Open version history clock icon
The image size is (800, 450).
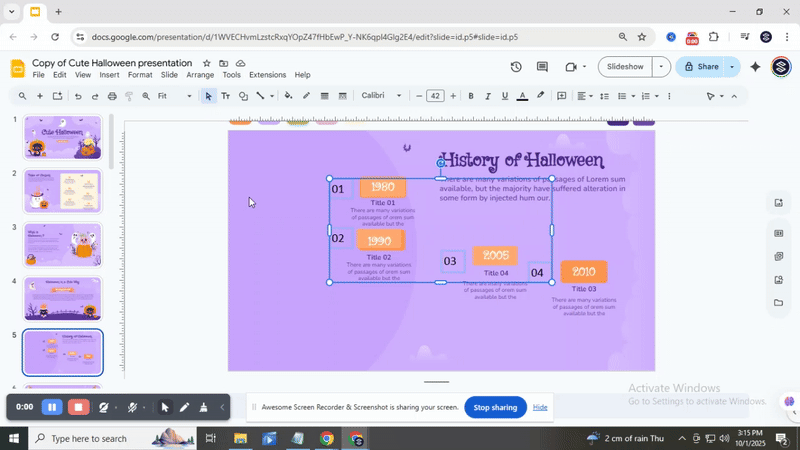[x=516, y=67]
